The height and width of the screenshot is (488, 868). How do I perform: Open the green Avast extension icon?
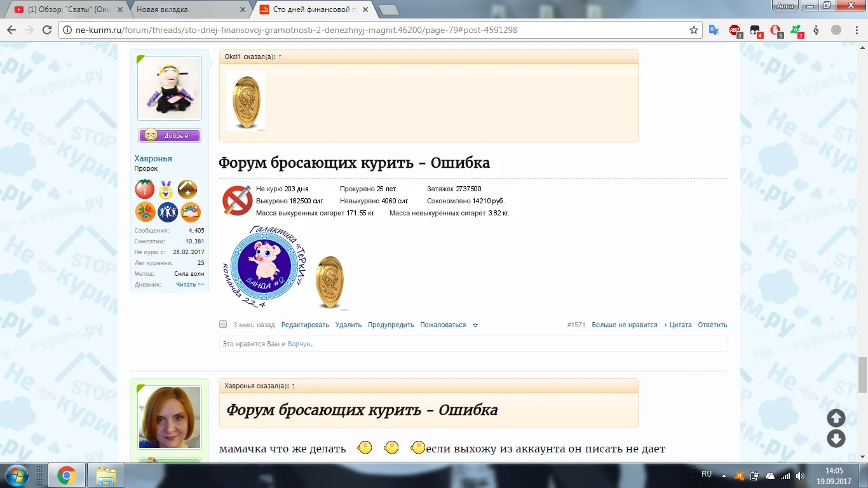coord(796,30)
